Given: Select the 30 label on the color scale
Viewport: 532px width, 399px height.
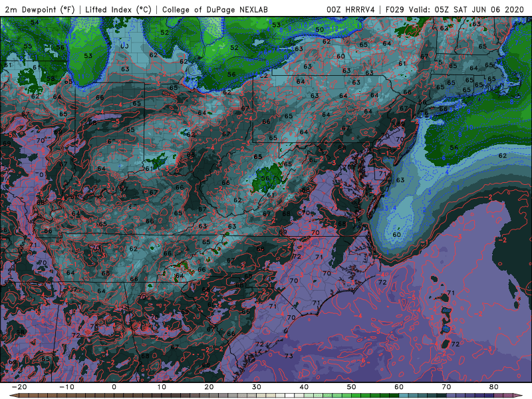Looking at the screenshot, I should (x=257, y=387).
